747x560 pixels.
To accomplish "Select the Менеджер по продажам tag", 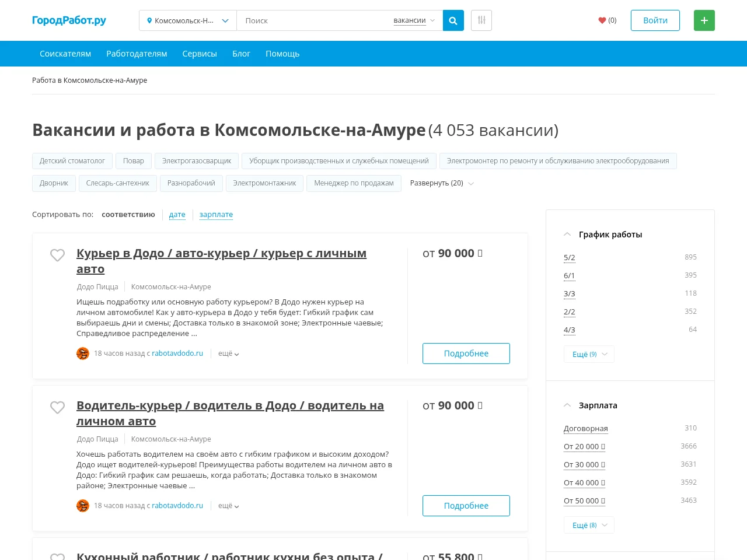I will (x=354, y=183).
